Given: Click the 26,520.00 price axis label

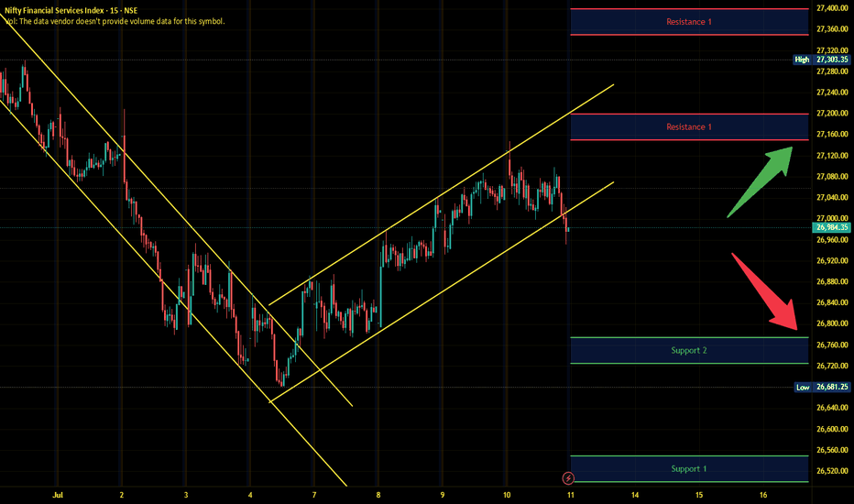Looking at the screenshot, I should tap(832, 471).
